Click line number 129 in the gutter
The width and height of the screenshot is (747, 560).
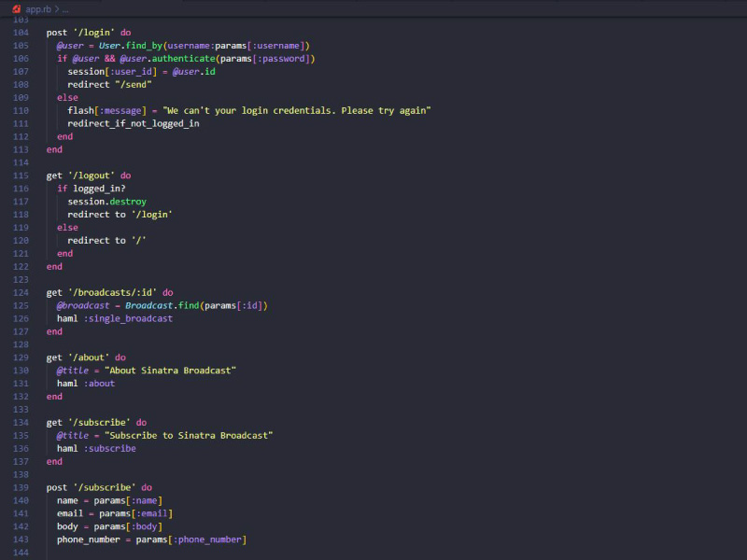pos(21,357)
